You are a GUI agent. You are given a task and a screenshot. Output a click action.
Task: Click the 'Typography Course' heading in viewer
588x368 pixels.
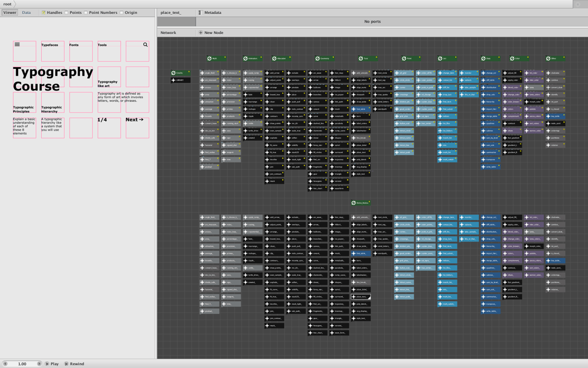click(x=53, y=79)
